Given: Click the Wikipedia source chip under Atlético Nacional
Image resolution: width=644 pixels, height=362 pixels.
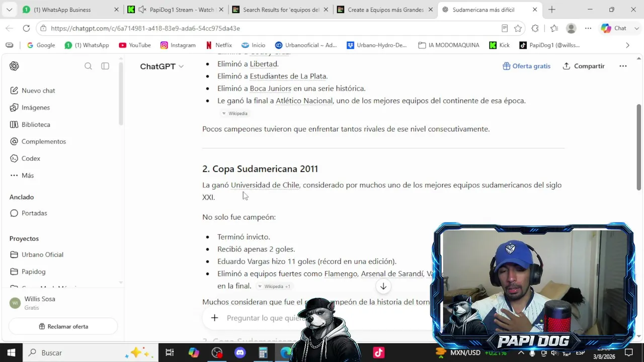Looking at the screenshot, I should click(x=235, y=114).
